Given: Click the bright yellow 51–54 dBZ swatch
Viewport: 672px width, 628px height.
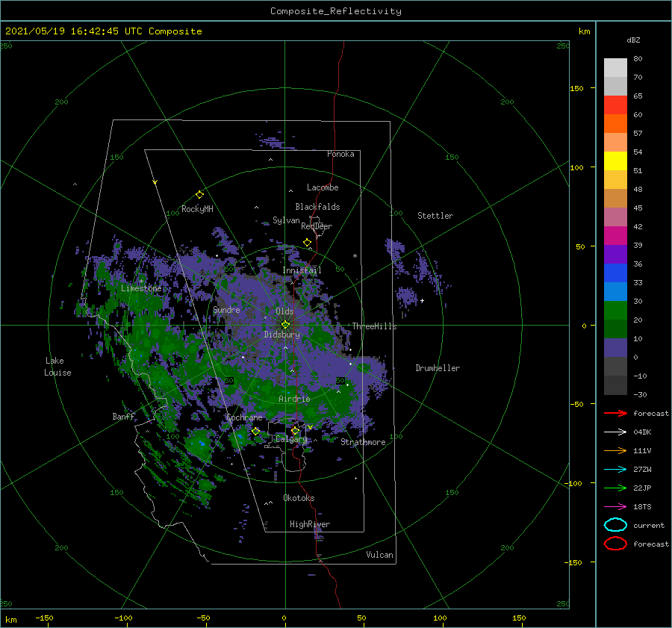Looking at the screenshot, I should 615,161.
